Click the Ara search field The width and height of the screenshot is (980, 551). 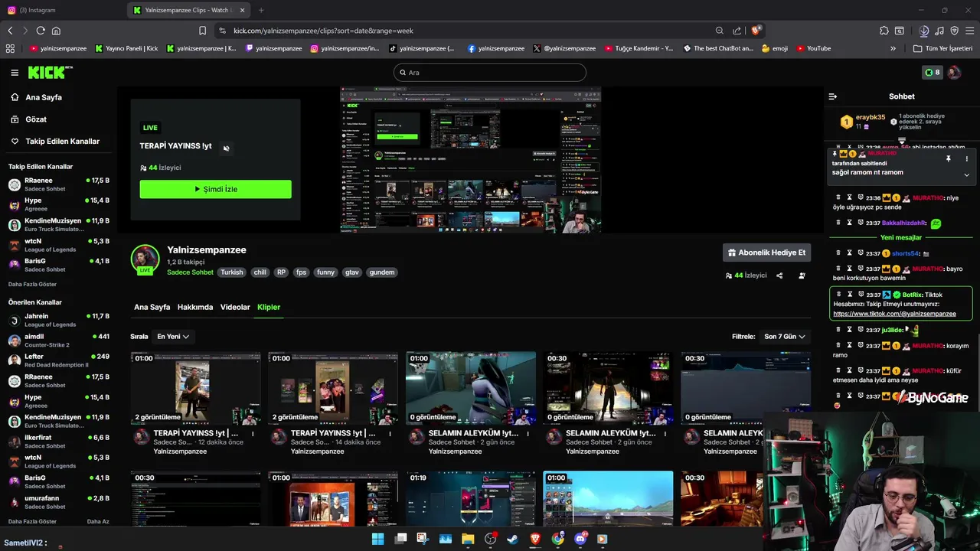(x=490, y=73)
